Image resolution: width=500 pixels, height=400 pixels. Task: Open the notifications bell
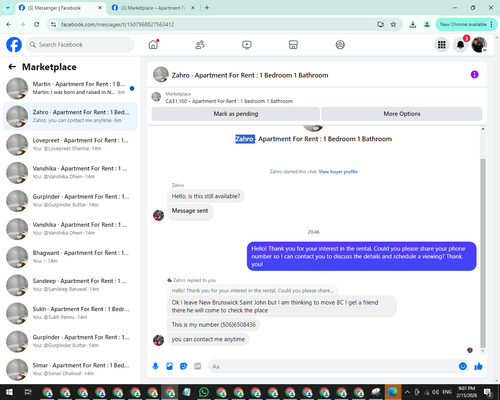tap(460, 45)
